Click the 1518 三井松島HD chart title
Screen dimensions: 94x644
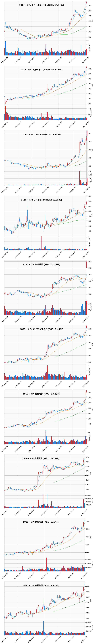coord(41,200)
